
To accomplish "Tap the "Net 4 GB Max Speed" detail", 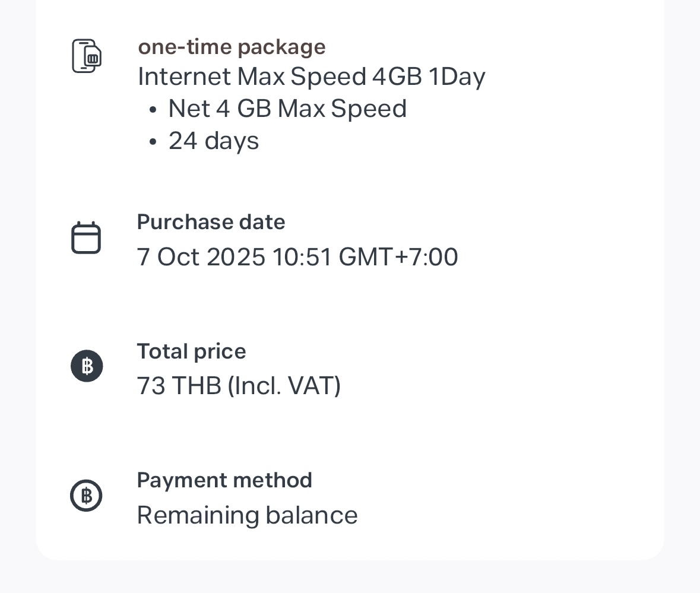I will pyautogui.click(x=287, y=109).
